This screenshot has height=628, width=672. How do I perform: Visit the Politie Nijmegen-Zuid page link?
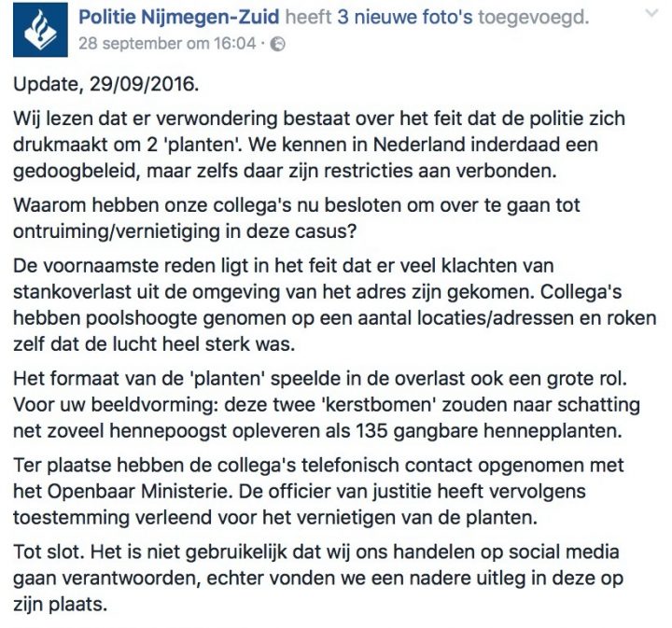click(179, 18)
